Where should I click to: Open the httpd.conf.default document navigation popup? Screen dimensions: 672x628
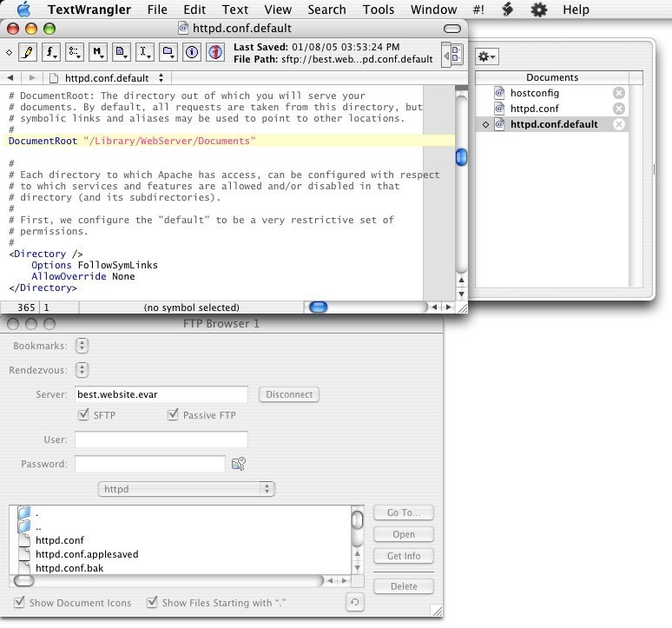(111, 77)
